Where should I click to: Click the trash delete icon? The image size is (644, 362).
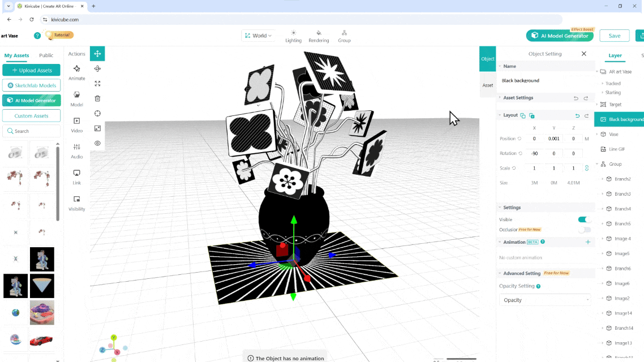(97, 98)
